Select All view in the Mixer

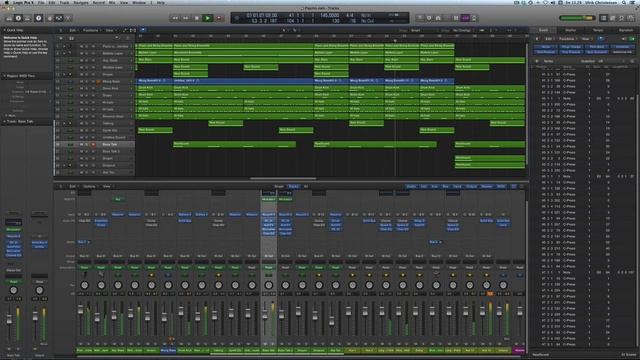point(306,187)
